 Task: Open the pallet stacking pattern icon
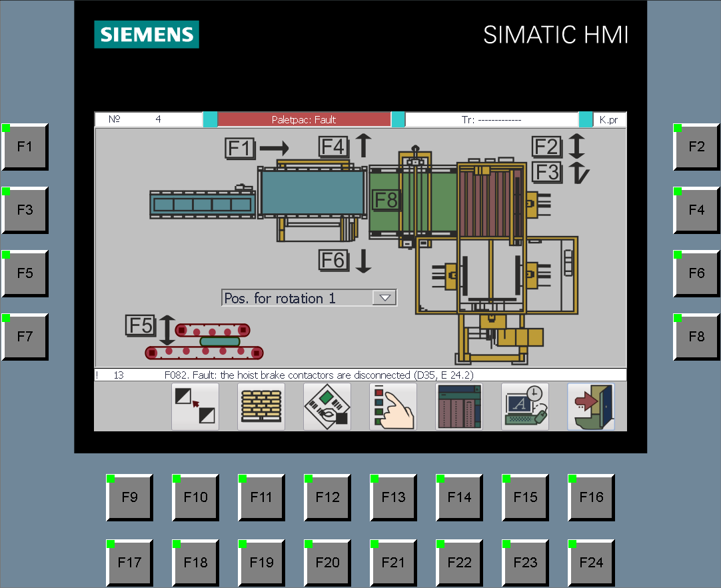[261, 407]
